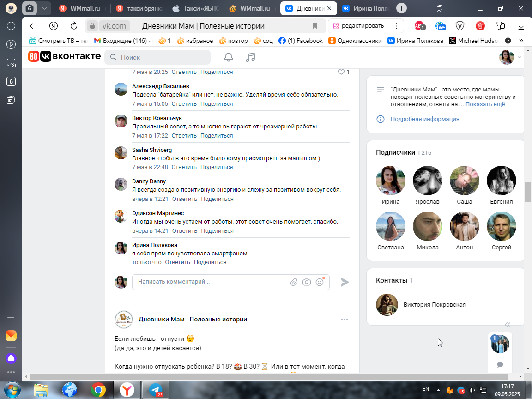Open Alice assistant icon in sidebar

click(11, 358)
